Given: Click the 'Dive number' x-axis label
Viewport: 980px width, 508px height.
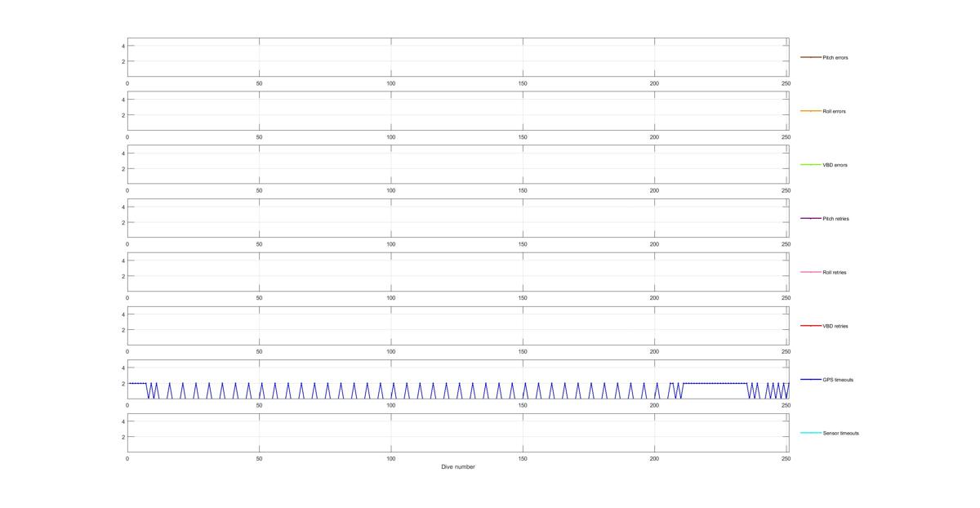Looking at the screenshot, I should 458,467.
